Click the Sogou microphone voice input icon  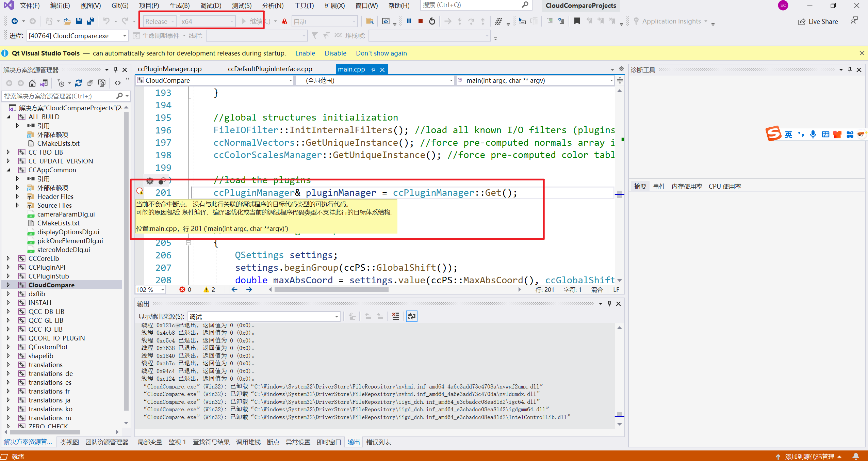813,134
